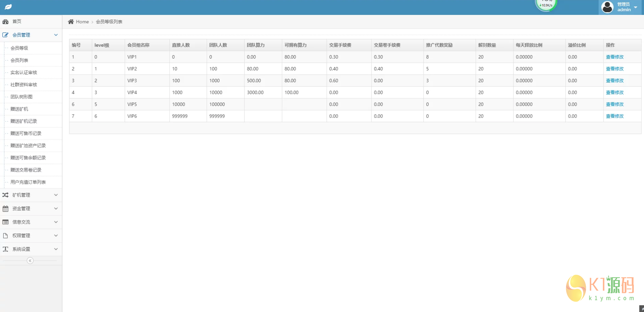
Task: Click the 0.60 fee cell in VIP3 row
Action: click(x=349, y=81)
